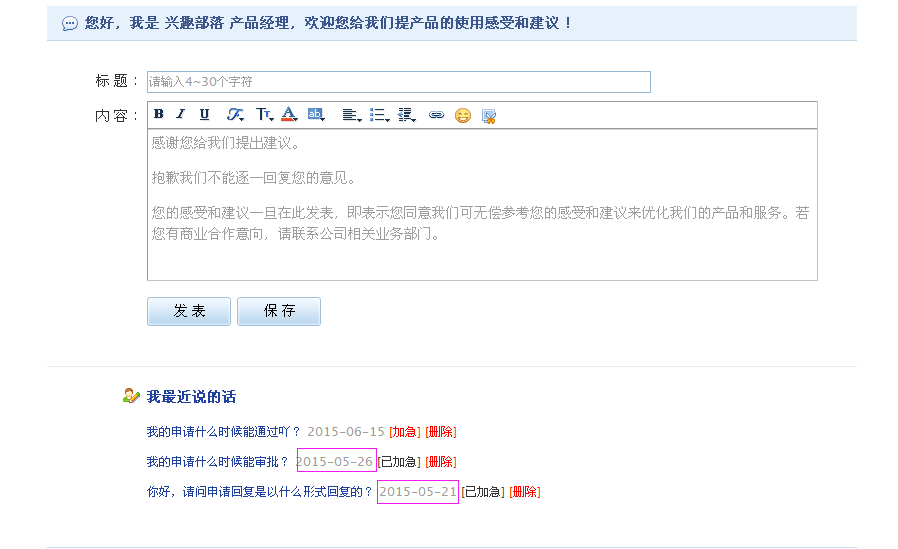The width and height of the screenshot is (898, 549).
Task: Toggle bold formatting in editor toolbar
Action: pyautogui.click(x=159, y=114)
